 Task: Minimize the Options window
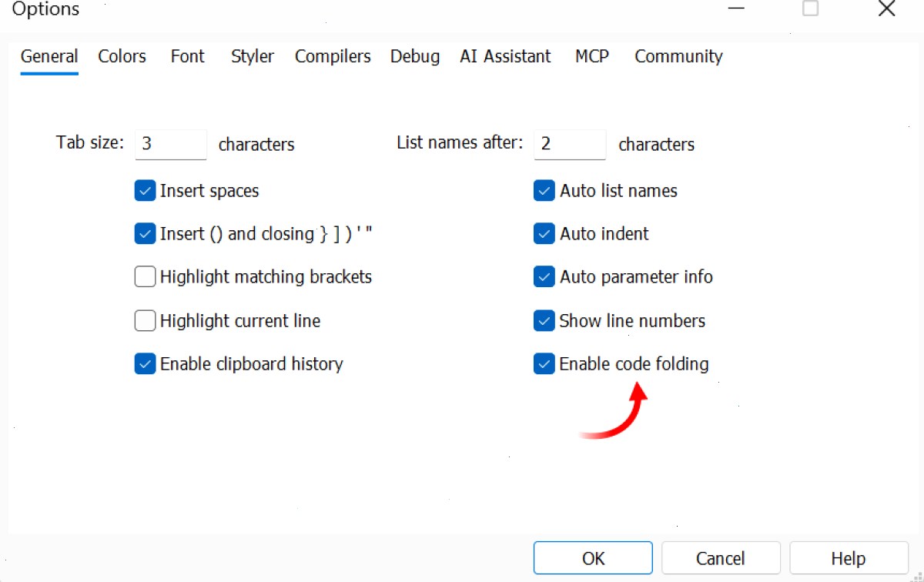pyautogui.click(x=737, y=9)
